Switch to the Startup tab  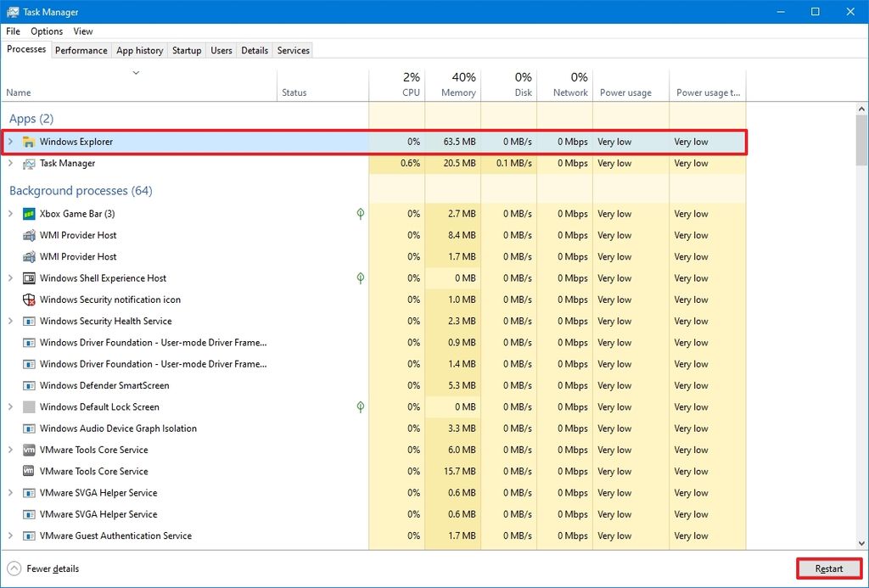(186, 50)
